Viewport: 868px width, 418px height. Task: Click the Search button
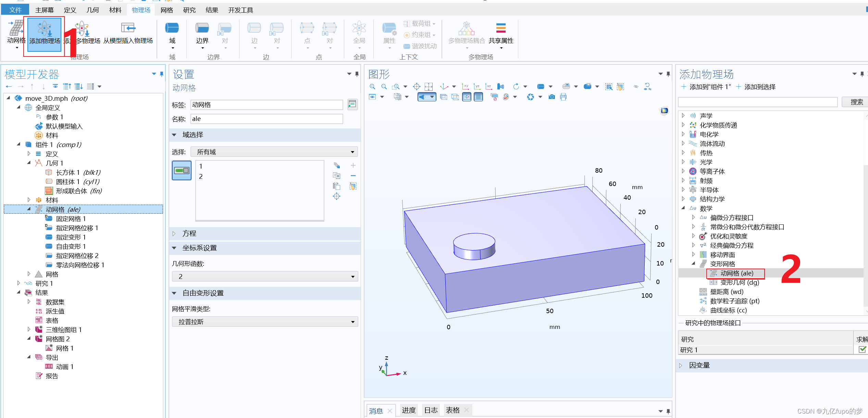click(856, 102)
